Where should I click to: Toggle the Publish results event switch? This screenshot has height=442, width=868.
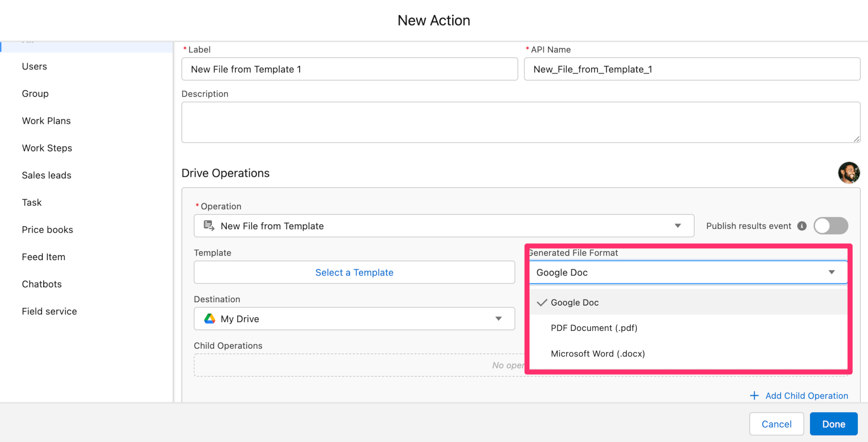click(831, 226)
